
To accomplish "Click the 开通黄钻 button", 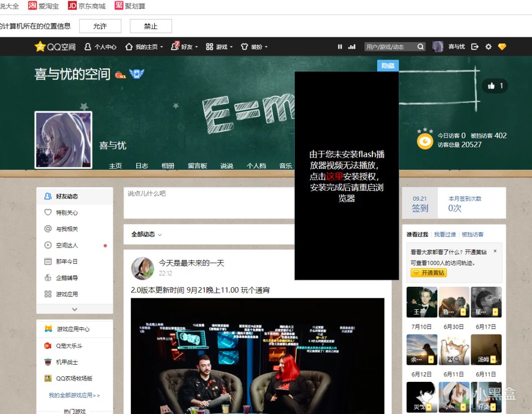I will [428, 273].
